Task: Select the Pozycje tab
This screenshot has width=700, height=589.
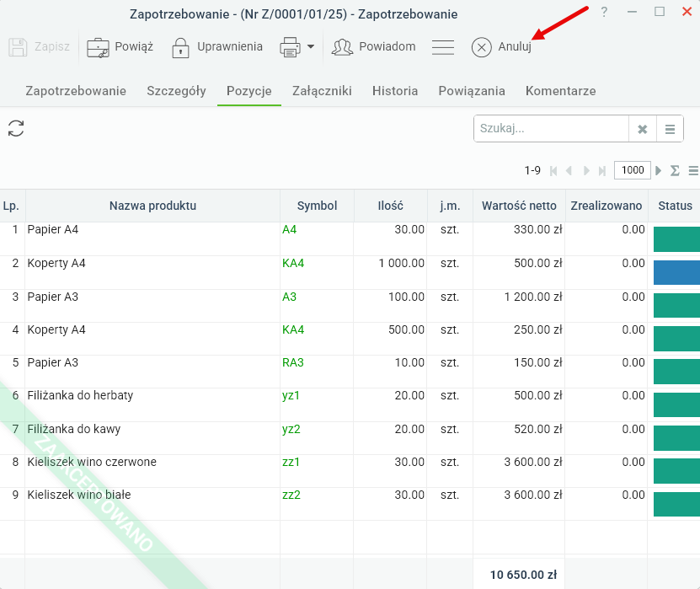Action: pos(249,91)
